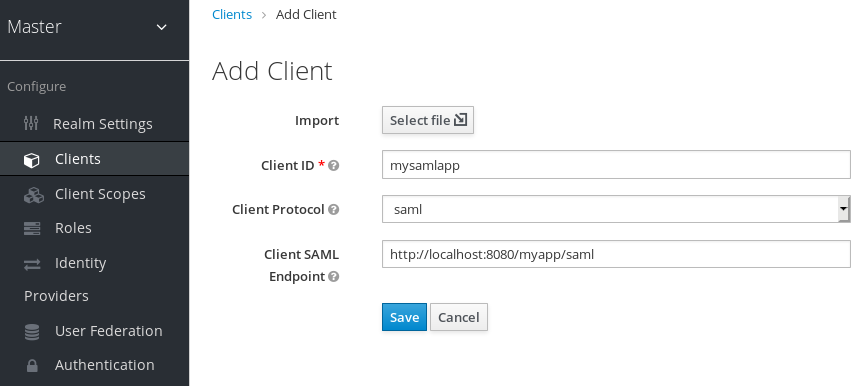Click the Add Client page heading
This screenshot has width=863, height=386.
click(272, 71)
